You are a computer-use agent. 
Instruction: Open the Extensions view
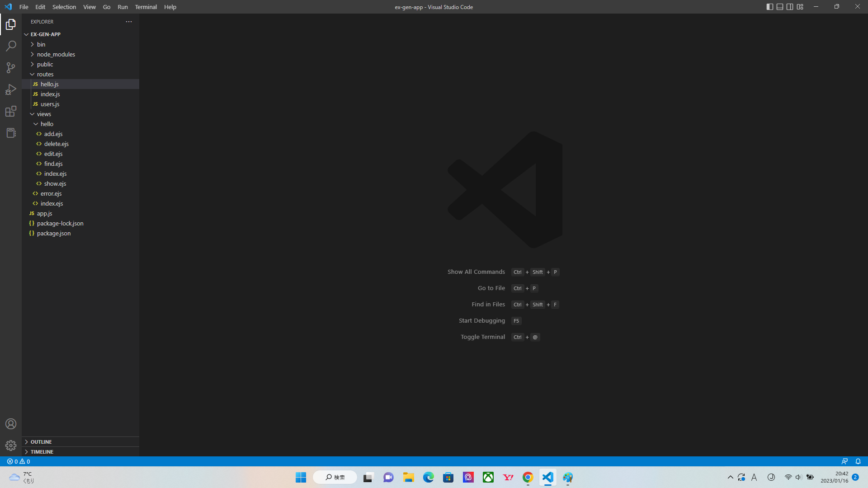(x=11, y=111)
